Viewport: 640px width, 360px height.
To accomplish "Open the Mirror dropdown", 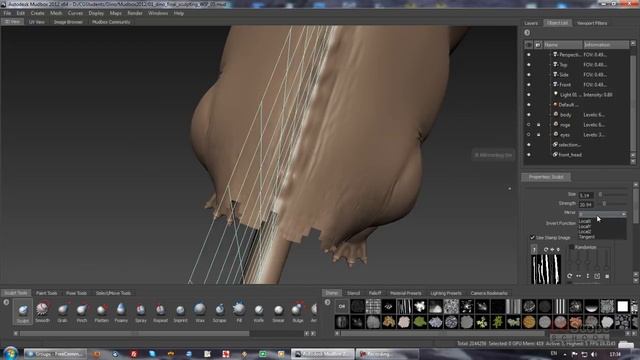I will (602, 213).
